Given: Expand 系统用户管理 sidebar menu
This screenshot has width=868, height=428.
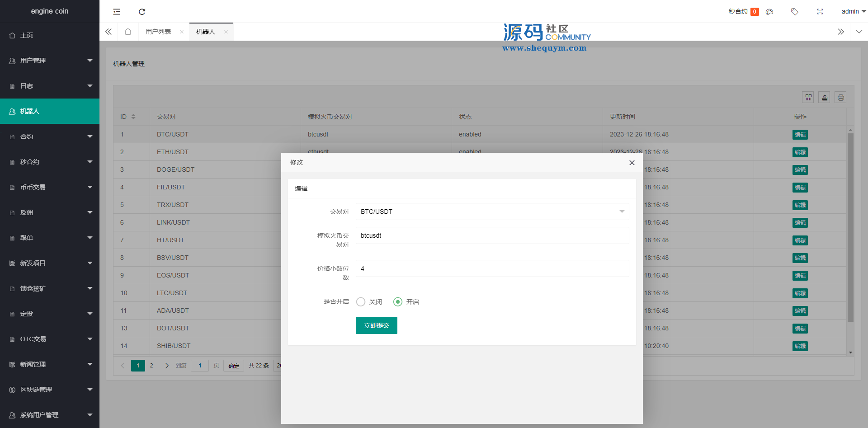Looking at the screenshot, I should [50, 415].
